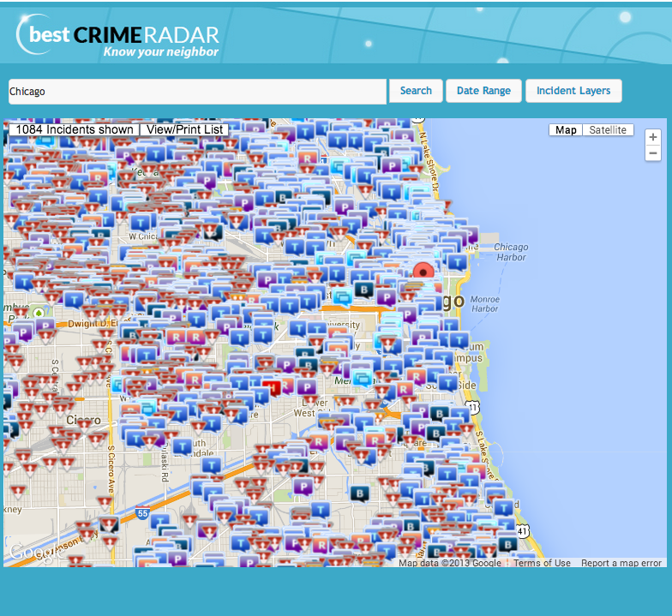Focus the Chicago search input field
This screenshot has width=672, height=616.
197,92
